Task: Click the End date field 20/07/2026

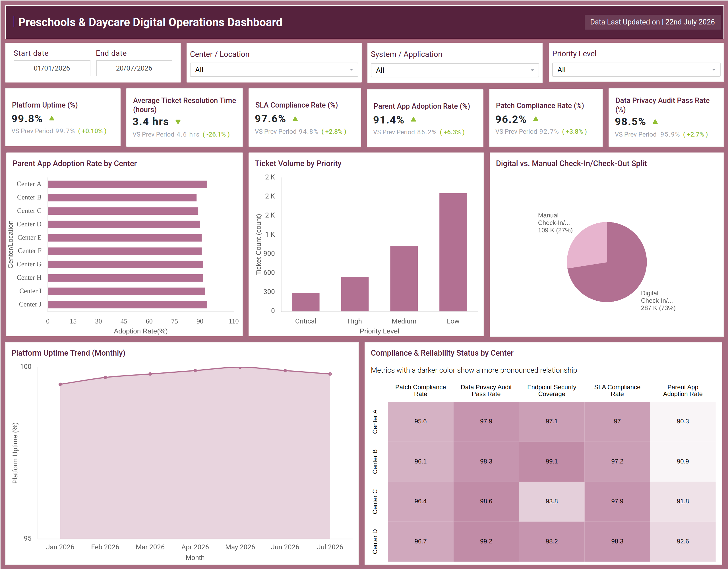Action: click(x=134, y=68)
